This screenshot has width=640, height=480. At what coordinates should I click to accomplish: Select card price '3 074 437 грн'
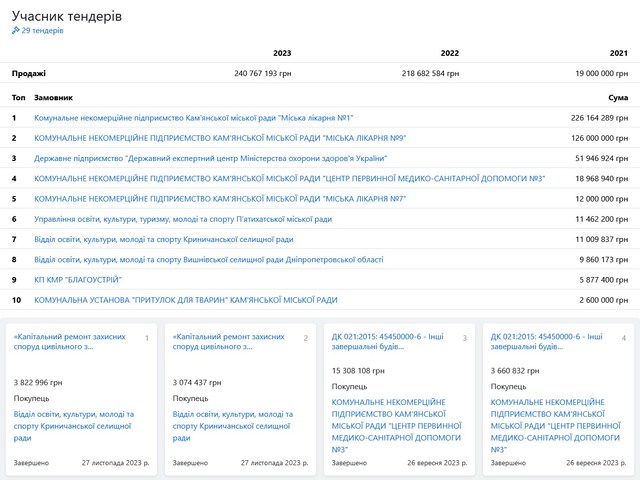pyautogui.click(x=197, y=382)
